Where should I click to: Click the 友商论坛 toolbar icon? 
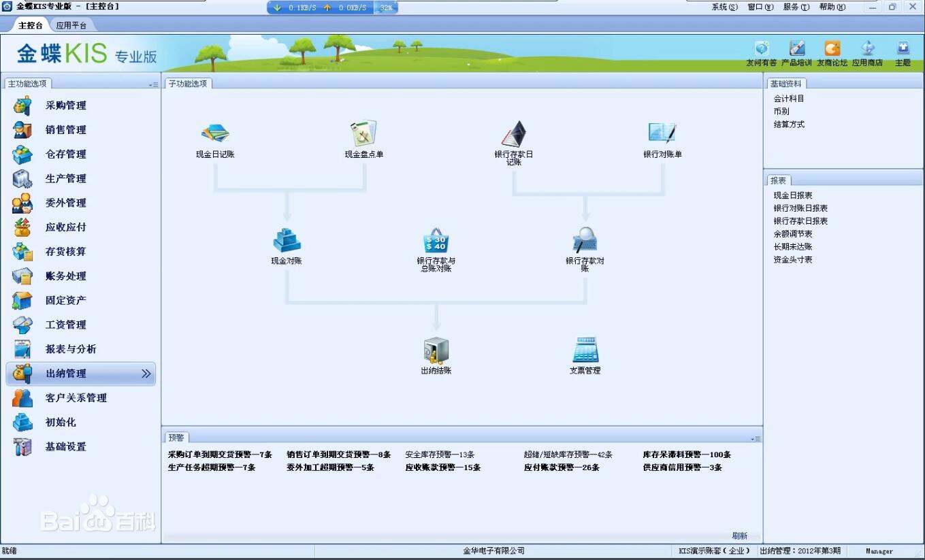coord(832,48)
